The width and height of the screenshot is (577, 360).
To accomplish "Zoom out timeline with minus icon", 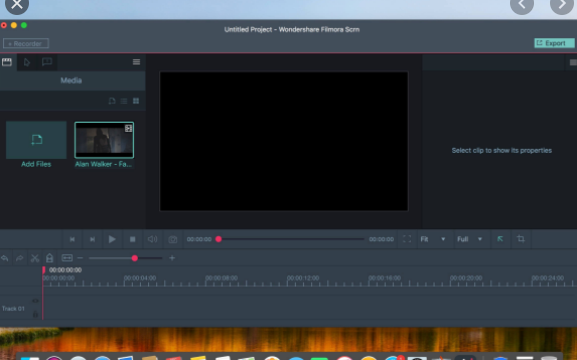I will (80, 258).
